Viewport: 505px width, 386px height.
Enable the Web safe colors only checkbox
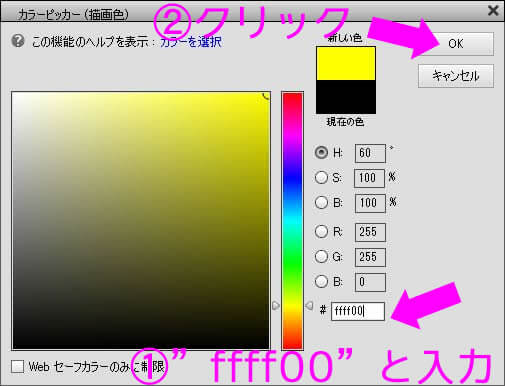pos(17,367)
